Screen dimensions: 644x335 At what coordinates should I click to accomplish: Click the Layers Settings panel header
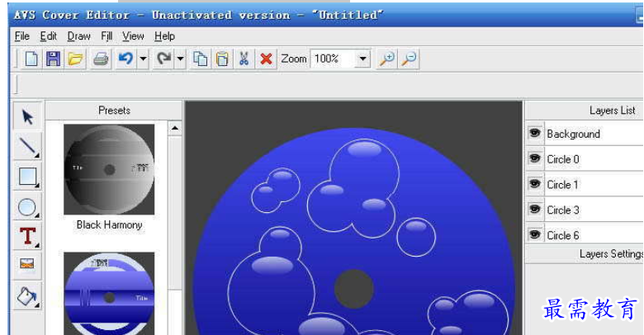tap(585, 254)
